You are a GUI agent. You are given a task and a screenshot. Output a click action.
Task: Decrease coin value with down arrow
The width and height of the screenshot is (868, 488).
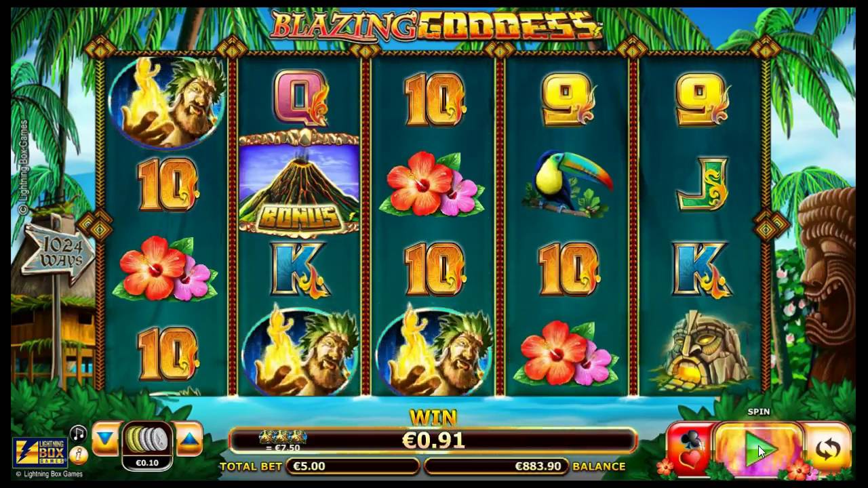point(105,439)
